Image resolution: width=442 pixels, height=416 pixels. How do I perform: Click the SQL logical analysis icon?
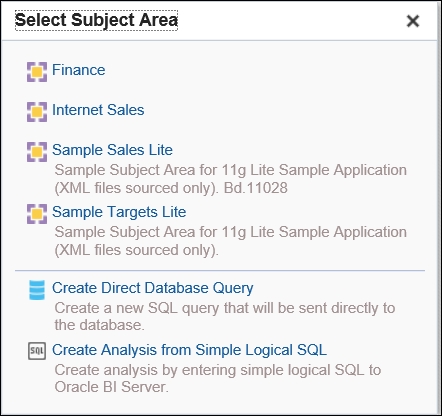point(37,351)
